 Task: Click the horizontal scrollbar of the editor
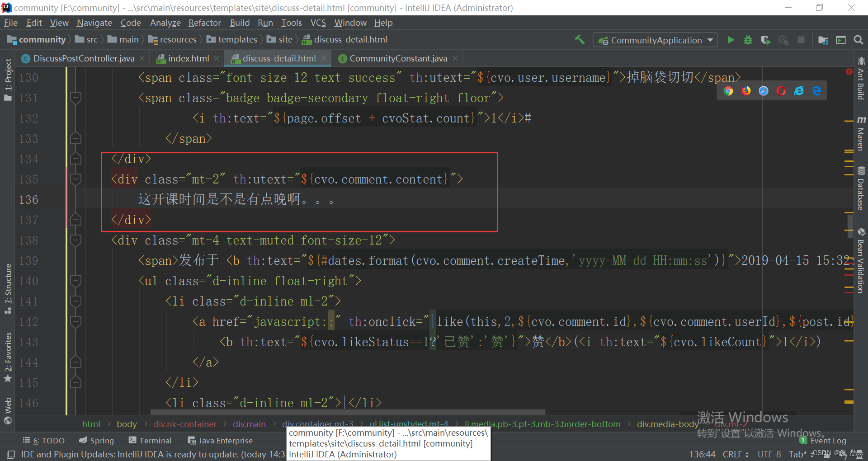pos(348,412)
